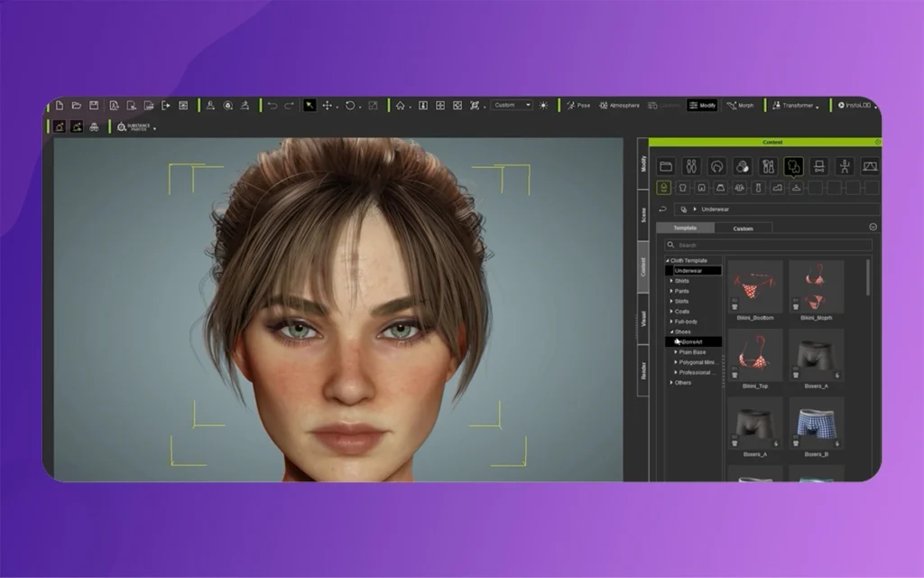Open the Motion pose figure category
Screen dimensions: 924x578
pos(845,166)
